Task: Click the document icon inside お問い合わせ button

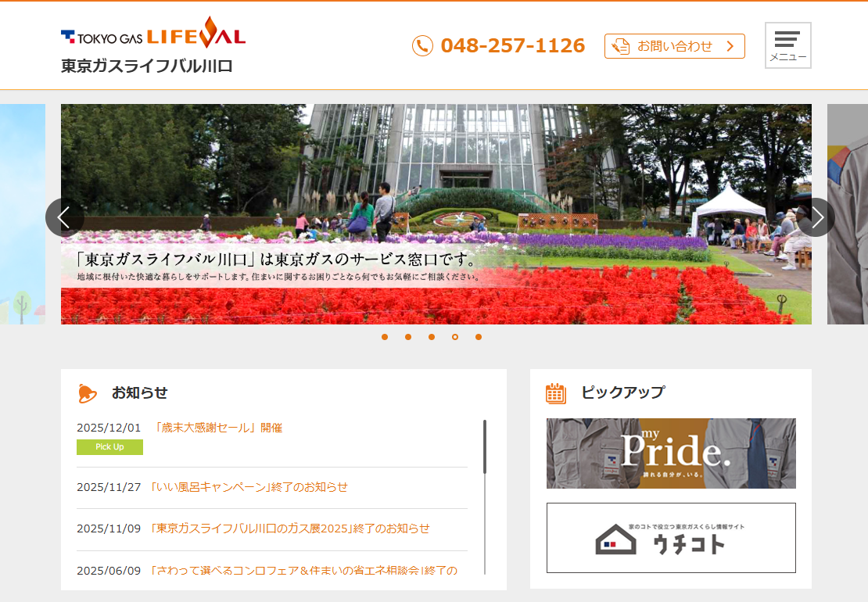Action: 620,46
